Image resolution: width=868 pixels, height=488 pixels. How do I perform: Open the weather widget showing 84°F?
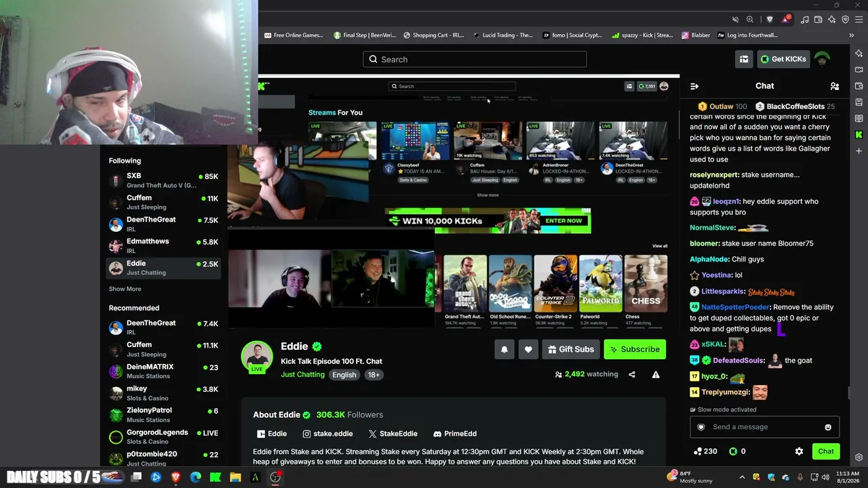point(691,476)
